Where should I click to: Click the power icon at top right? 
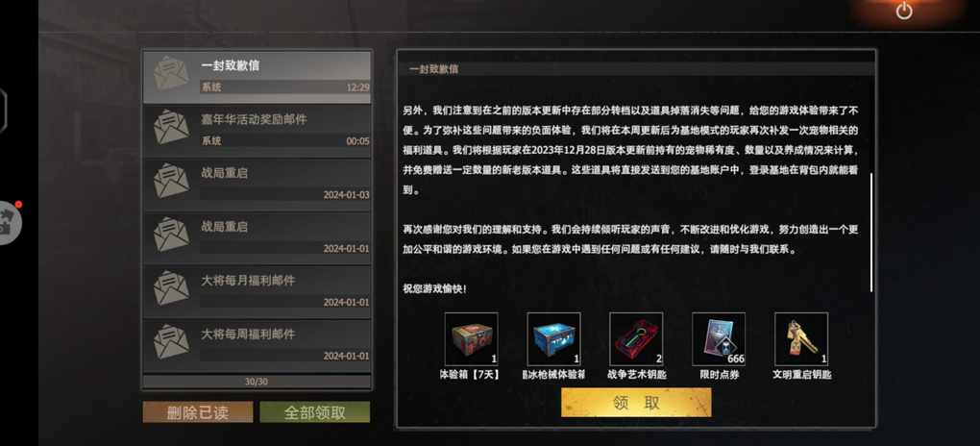coord(904,12)
